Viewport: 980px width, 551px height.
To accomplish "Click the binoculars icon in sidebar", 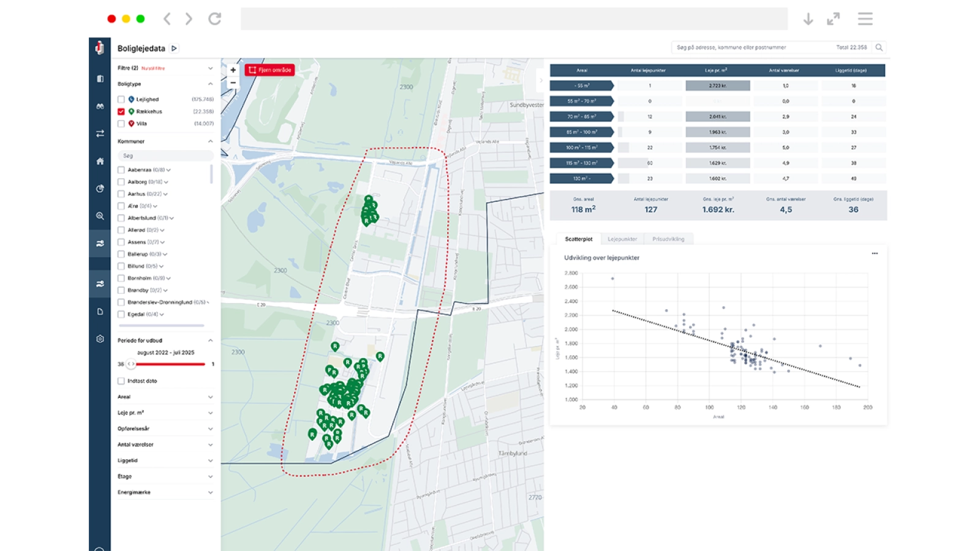I will click(x=100, y=106).
